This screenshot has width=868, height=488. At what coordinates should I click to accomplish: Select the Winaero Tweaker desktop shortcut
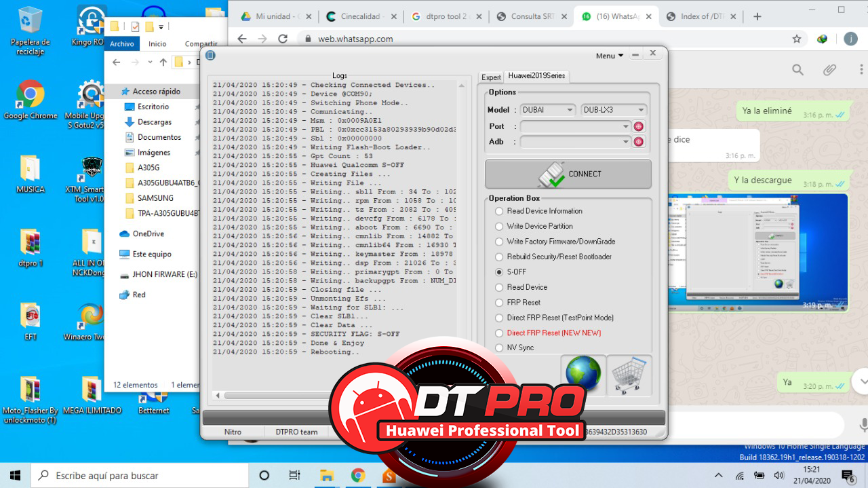tap(90, 322)
